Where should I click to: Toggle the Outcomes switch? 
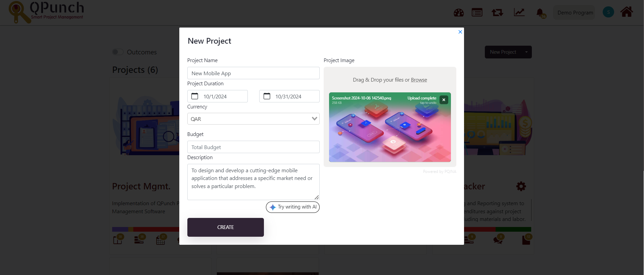(118, 52)
